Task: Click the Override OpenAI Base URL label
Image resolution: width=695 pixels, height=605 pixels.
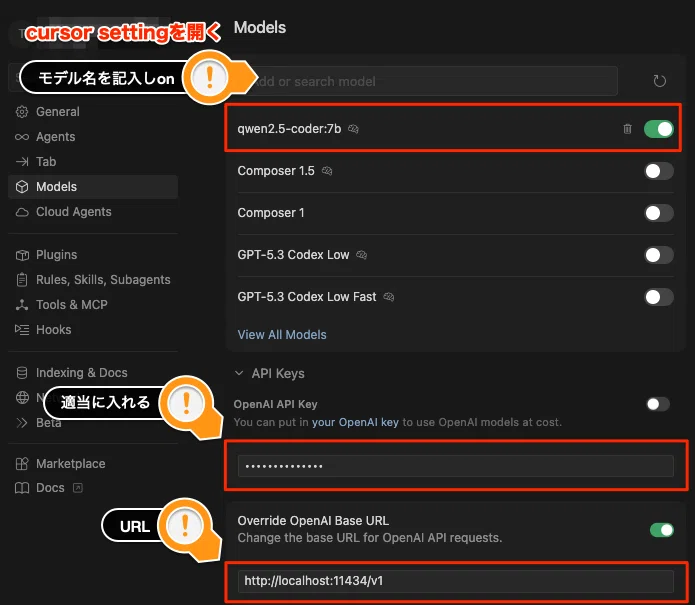Action: tap(313, 521)
